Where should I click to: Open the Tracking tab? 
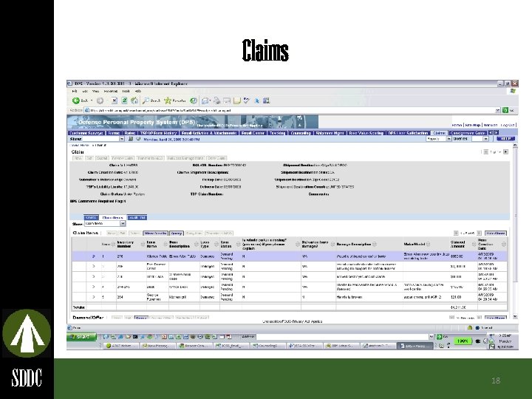click(277, 133)
